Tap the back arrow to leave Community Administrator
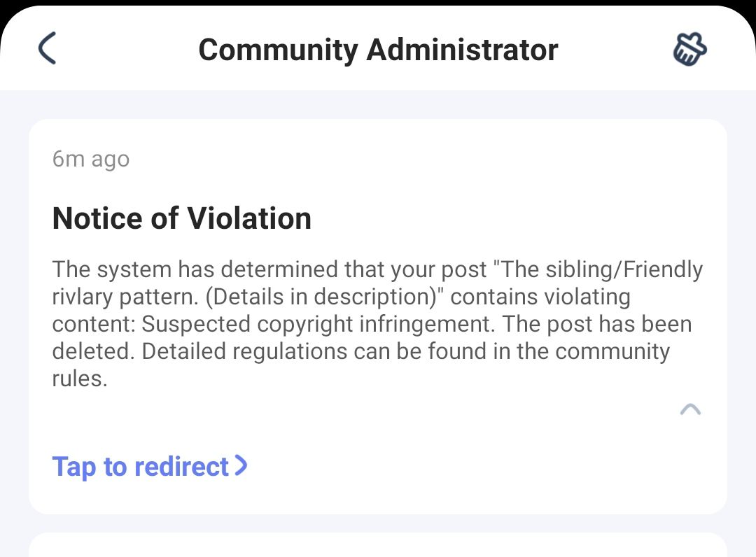The width and height of the screenshot is (756, 557). coord(46,49)
